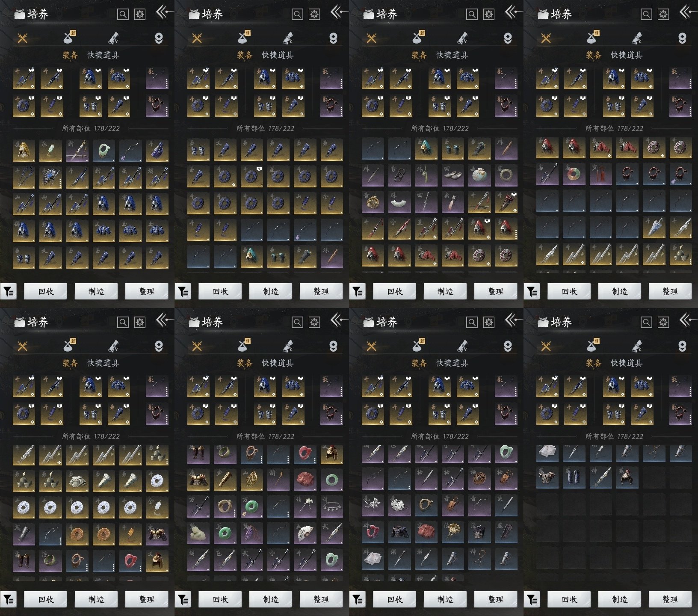Open filter menu in the bottom-right panel

click(x=532, y=600)
